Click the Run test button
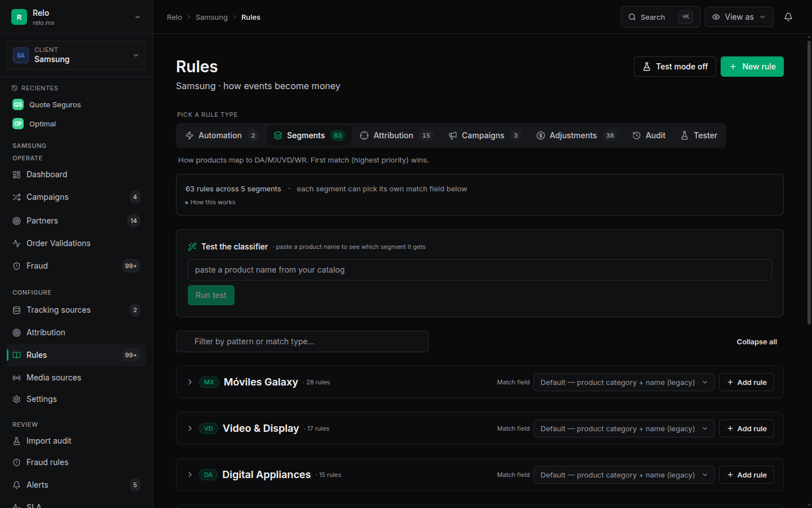812x508 pixels. 211,295
